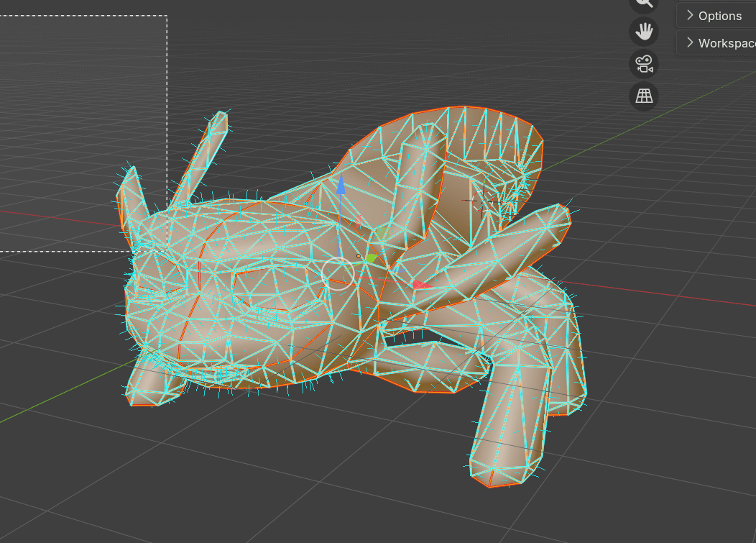Toggle the camera view icon
This screenshot has width=756, height=543.
[x=644, y=64]
